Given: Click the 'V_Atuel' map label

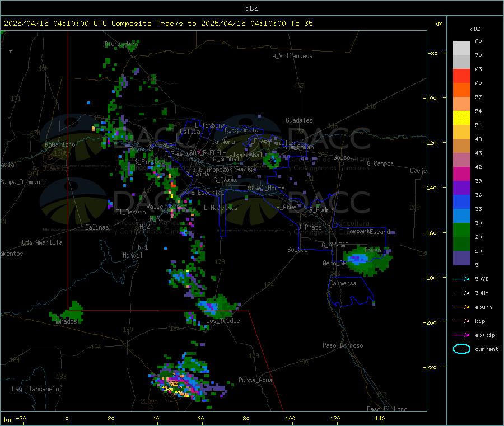Looking at the screenshot, I should pyautogui.click(x=288, y=207).
